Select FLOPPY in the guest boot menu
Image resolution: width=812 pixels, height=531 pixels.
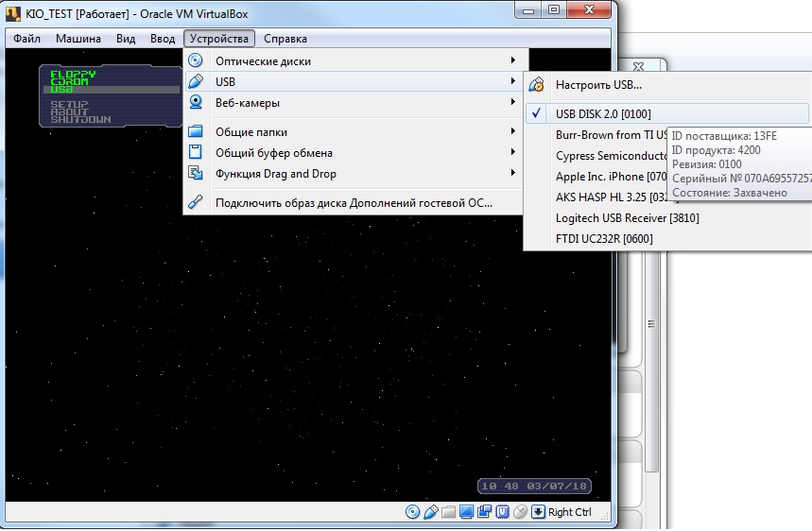click(73, 74)
